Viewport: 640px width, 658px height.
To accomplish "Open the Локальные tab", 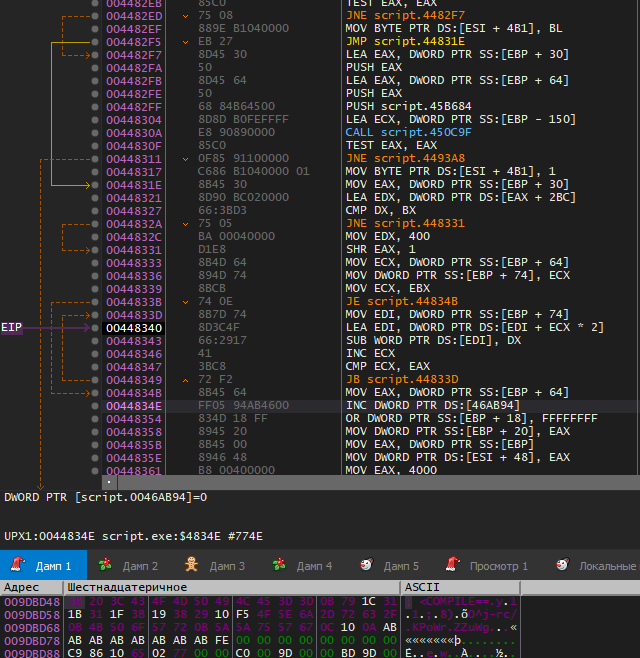I will [x=596, y=565].
